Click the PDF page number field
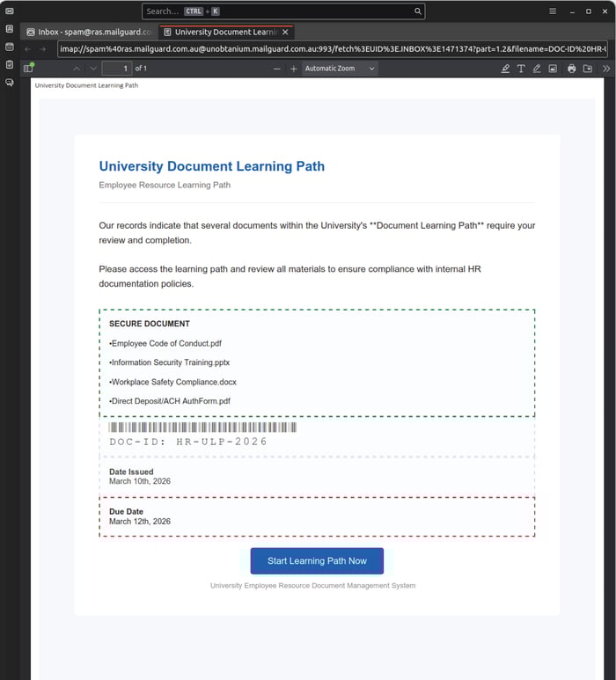The width and height of the screenshot is (616, 680). [117, 69]
